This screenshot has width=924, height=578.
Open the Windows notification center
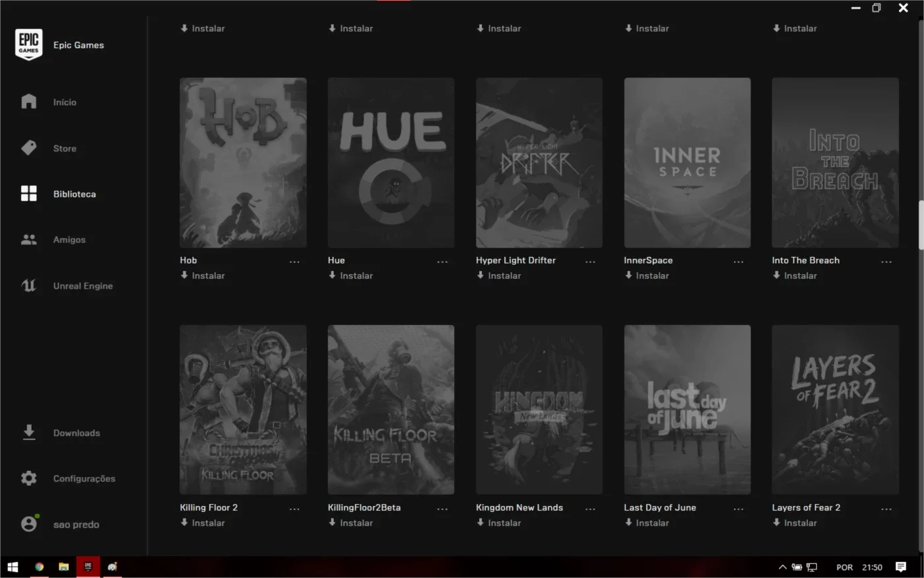tap(901, 567)
